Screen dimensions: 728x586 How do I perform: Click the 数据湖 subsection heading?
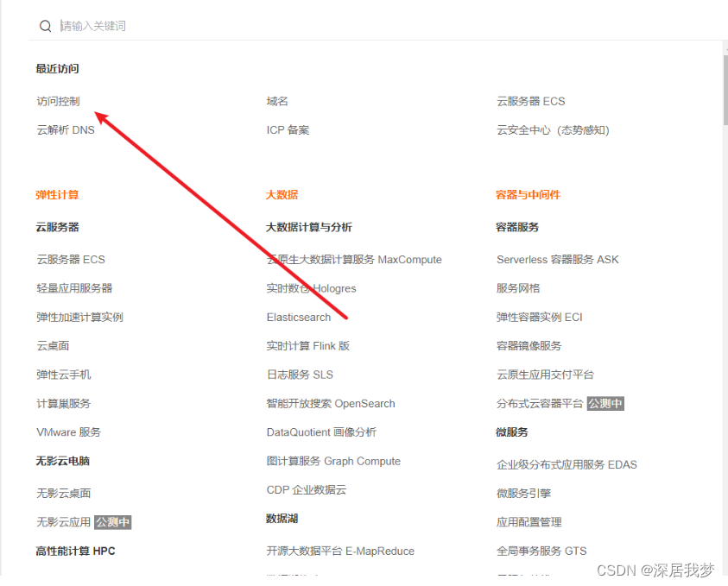click(282, 519)
